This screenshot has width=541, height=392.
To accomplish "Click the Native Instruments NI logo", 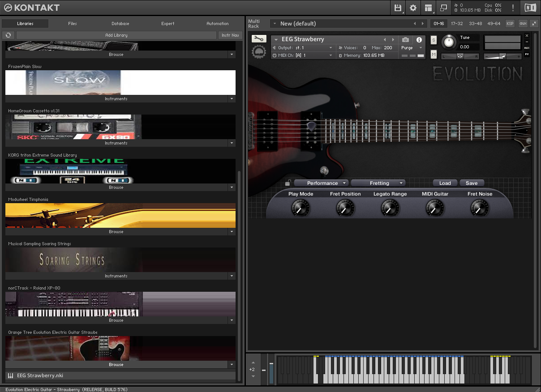I will click(x=530, y=8).
